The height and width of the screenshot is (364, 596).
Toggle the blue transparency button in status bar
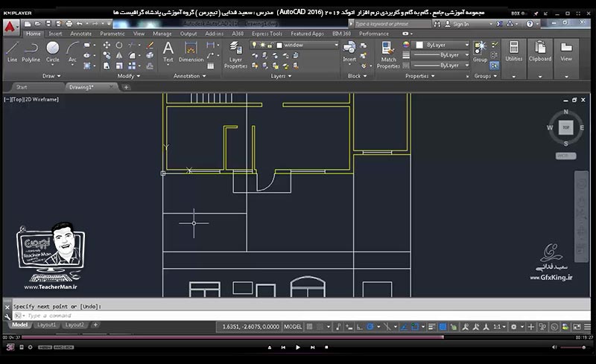443,327
